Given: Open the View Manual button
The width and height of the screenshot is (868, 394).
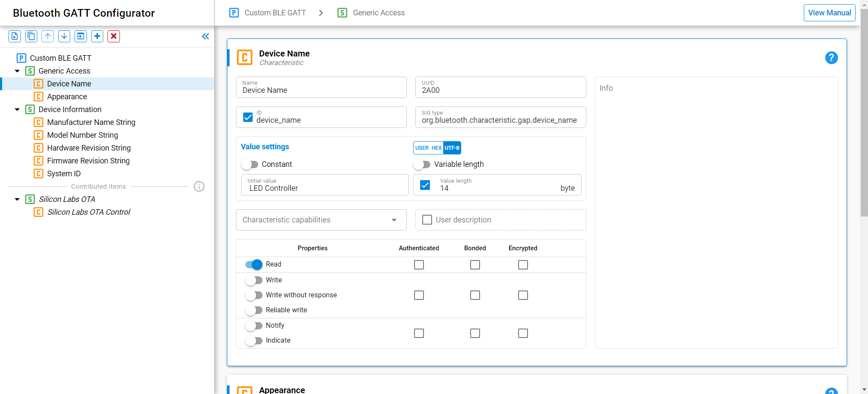Looking at the screenshot, I should (x=829, y=13).
